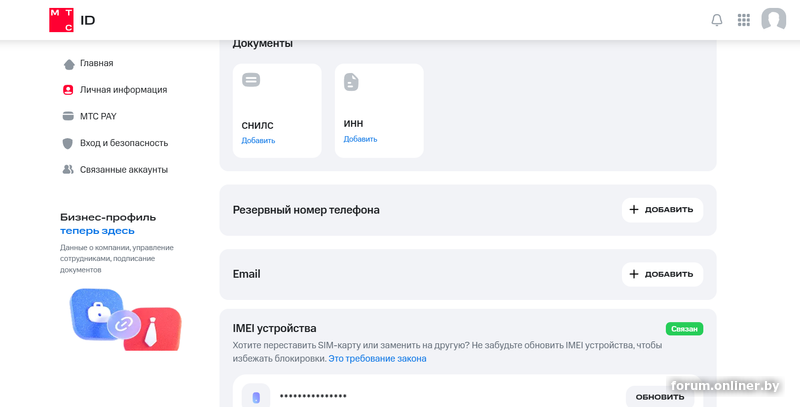
Task: Click the ИНН document icon
Action: point(351,82)
